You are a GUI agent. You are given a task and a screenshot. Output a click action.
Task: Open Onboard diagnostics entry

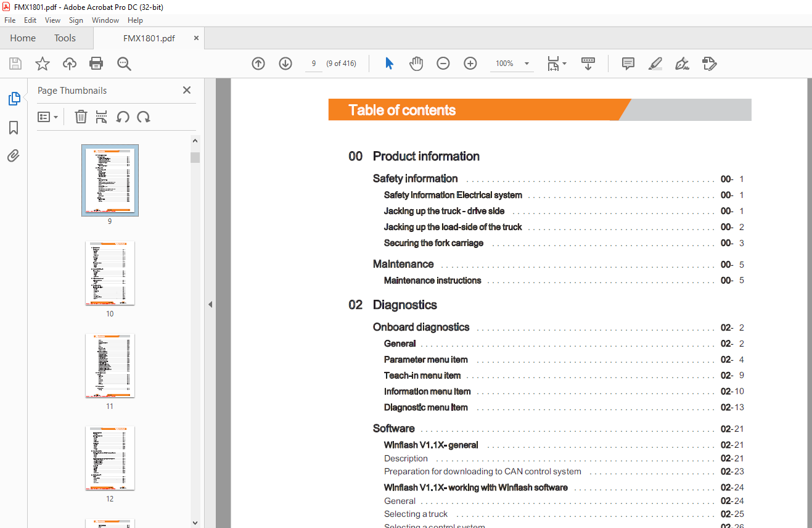(x=421, y=328)
